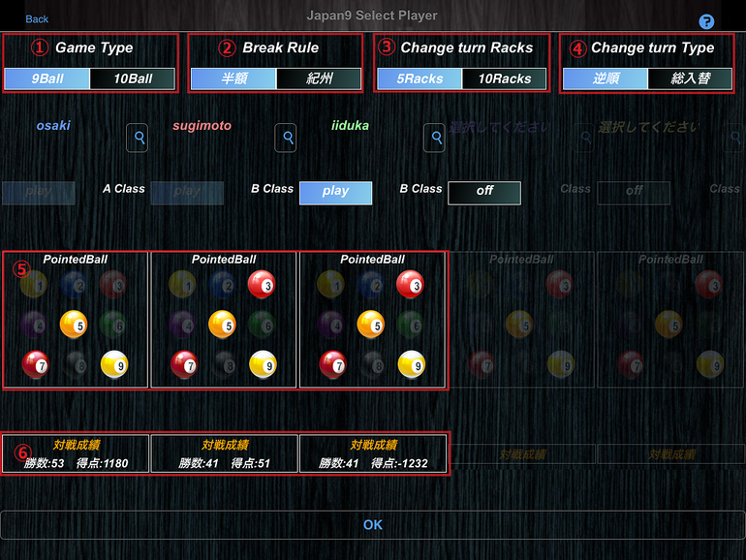746x560 pixels.
Task: Click ball 7 in iiduka's PointedBall panel
Action: pos(332,364)
